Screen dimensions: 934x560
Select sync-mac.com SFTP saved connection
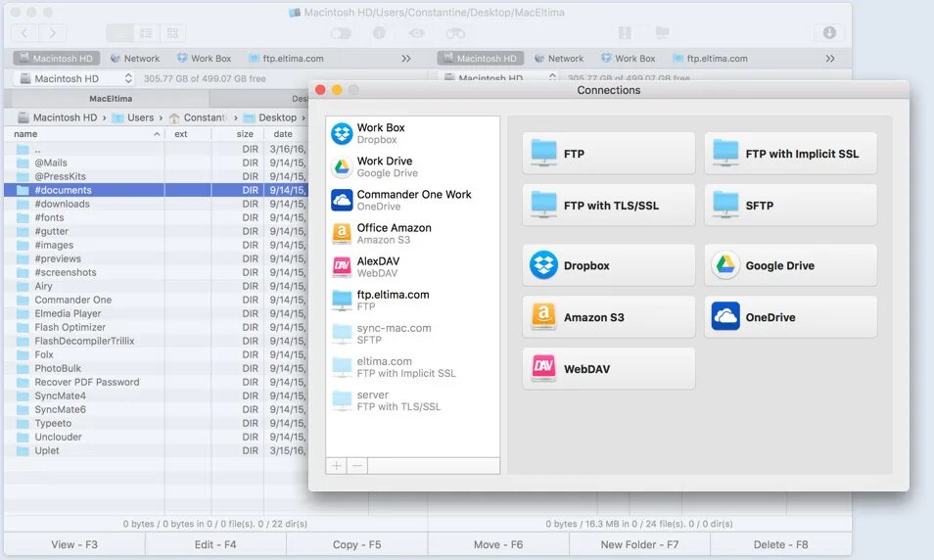pos(412,334)
